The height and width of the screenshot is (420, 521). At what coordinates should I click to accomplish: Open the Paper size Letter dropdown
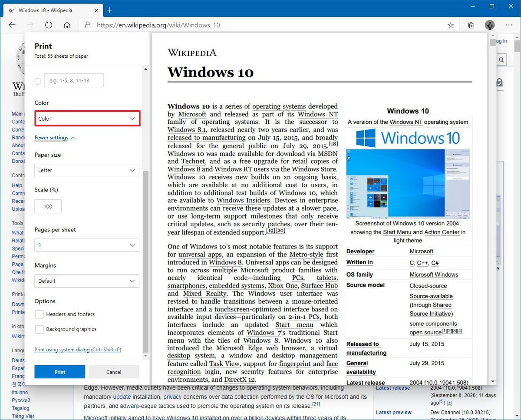(87, 170)
